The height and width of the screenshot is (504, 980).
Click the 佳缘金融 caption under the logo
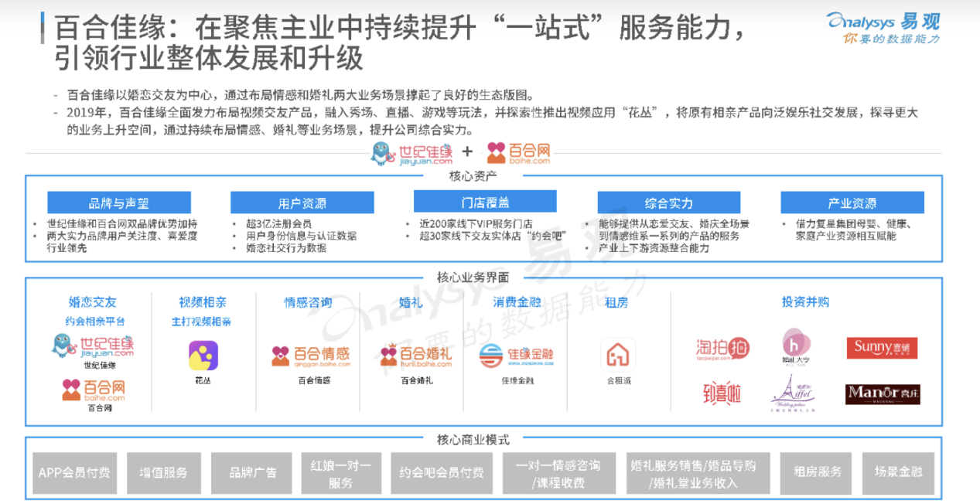pyautogui.click(x=517, y=380)
